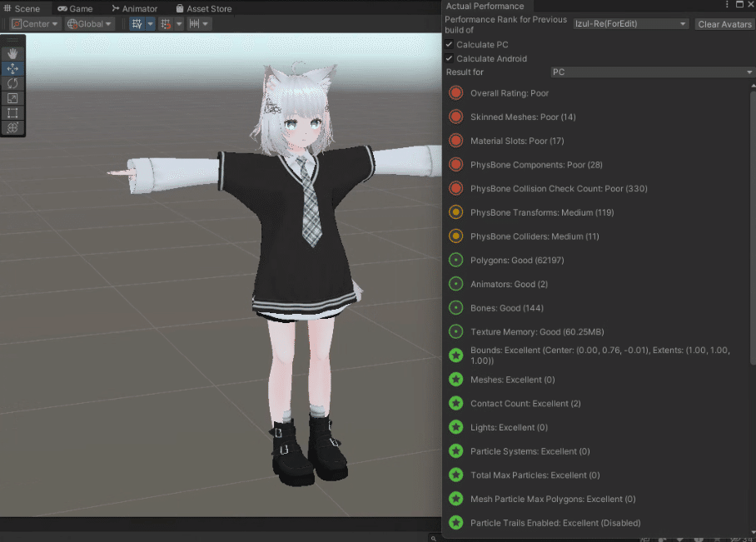Open the Actual Performance panel options menu
Screen dimensions: 756x542
[728, 5]
